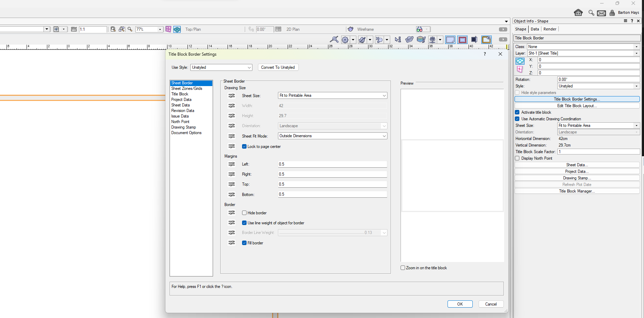Image resolution: width=644 pixels, height=318 pixels.
Task: Click the Convert To Unstyled button
Action: pos(278,67)
